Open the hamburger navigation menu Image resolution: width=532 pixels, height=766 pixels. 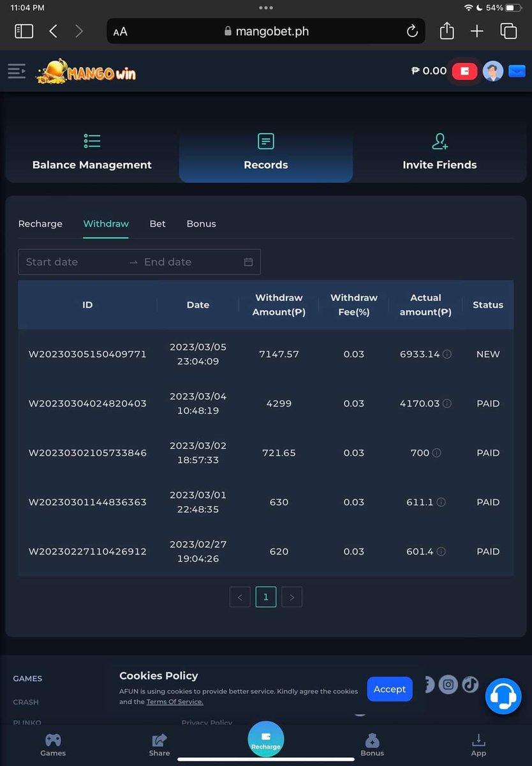(17, 71)
